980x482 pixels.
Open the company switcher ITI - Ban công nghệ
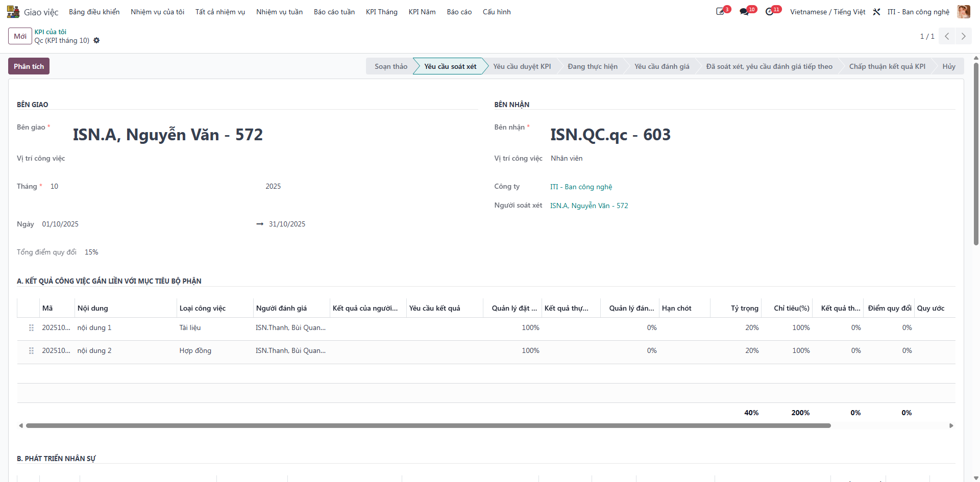[x=918, y=12]
